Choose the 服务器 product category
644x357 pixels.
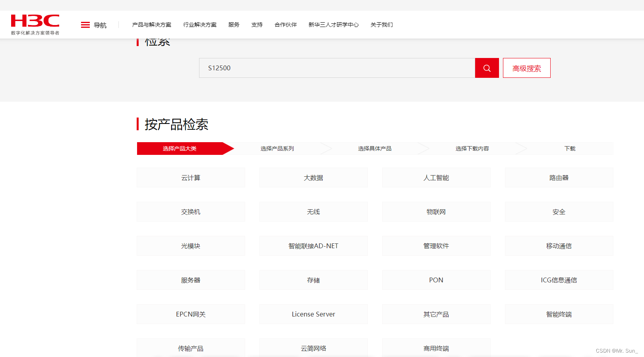coord(191,280)
